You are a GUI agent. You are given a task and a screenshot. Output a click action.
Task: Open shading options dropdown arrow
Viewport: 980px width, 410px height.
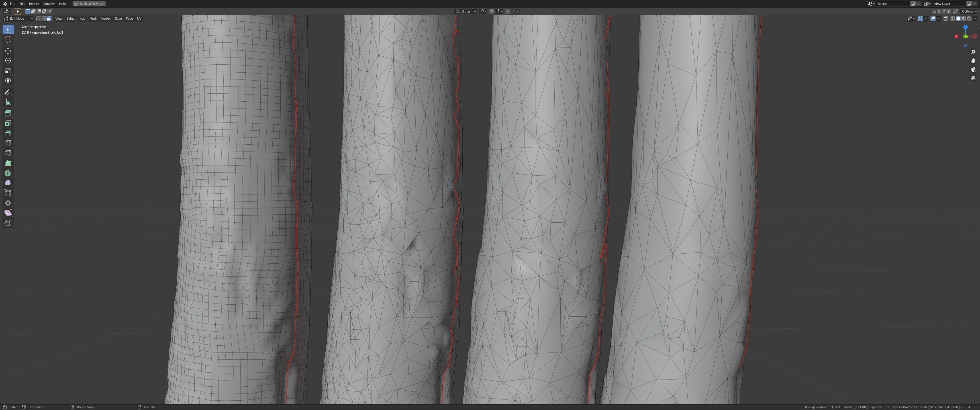point(975,19)
